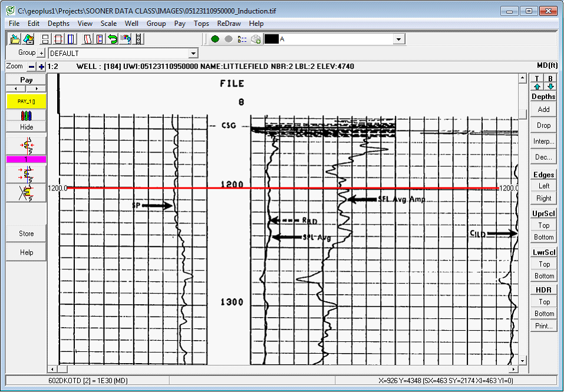Select the yellow PAY_1 color swatch

27,101
